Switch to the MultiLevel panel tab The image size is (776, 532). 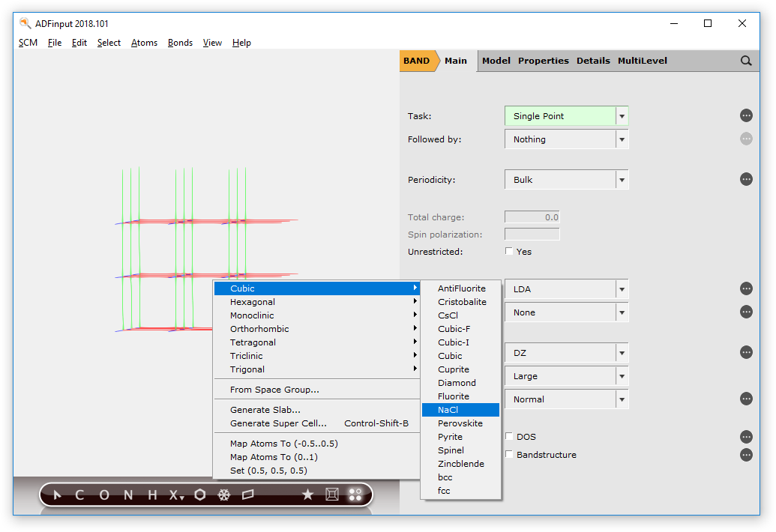tap(643, 61)
